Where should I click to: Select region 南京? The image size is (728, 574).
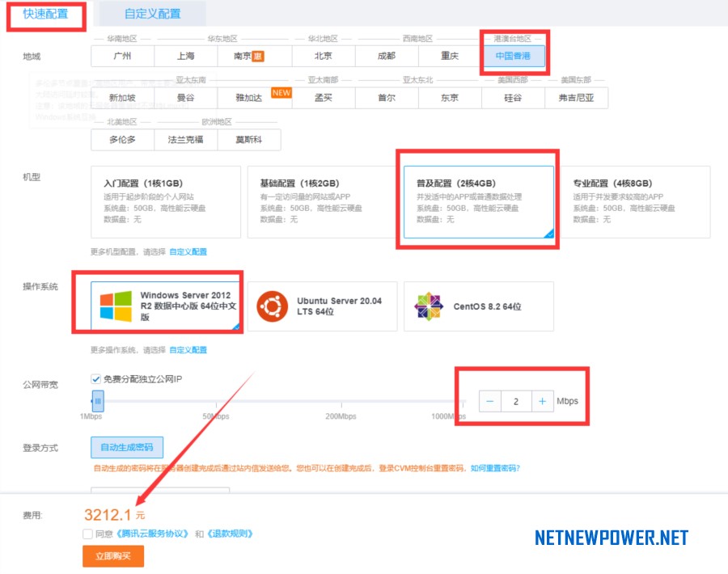255,56
